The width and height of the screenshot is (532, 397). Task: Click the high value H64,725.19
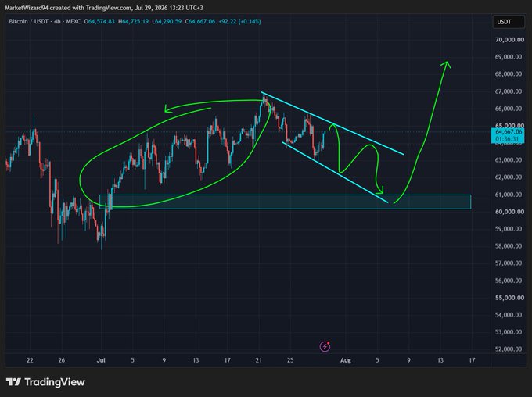[133, 21]
